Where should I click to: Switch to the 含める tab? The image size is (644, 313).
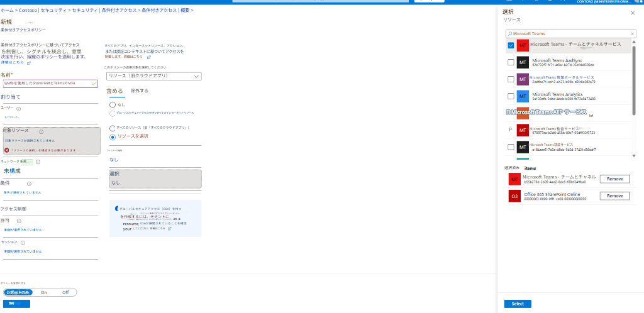[x=114, y=91]
